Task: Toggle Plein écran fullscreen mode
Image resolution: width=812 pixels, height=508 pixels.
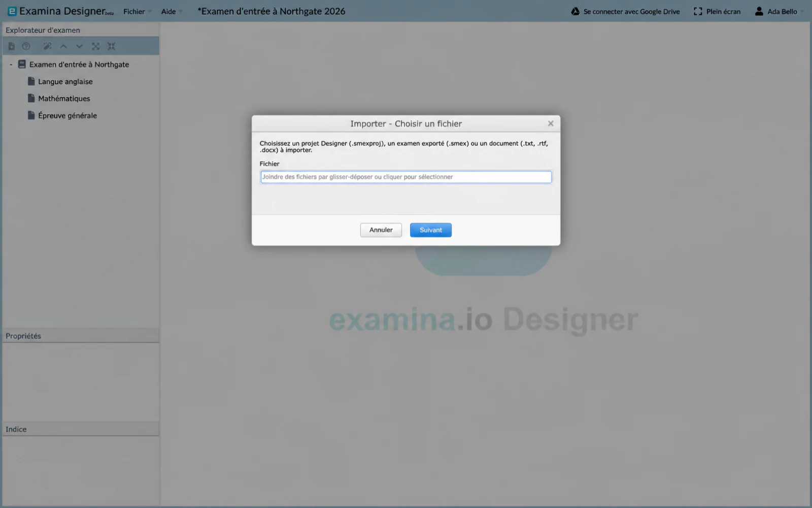Action: coord(717,11)
